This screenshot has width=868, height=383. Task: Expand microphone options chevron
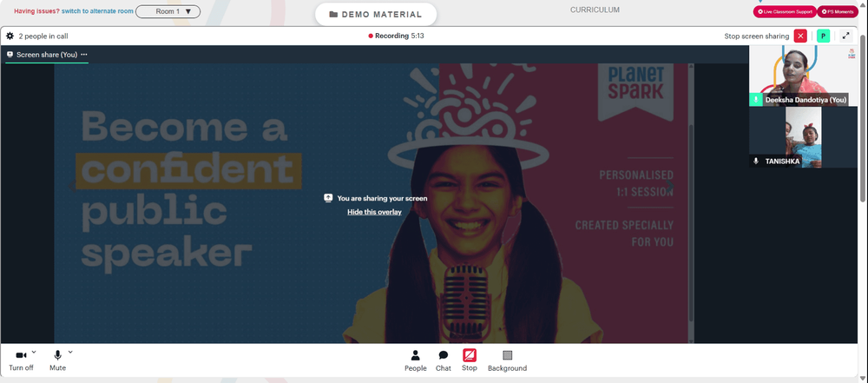click(70, 352)
